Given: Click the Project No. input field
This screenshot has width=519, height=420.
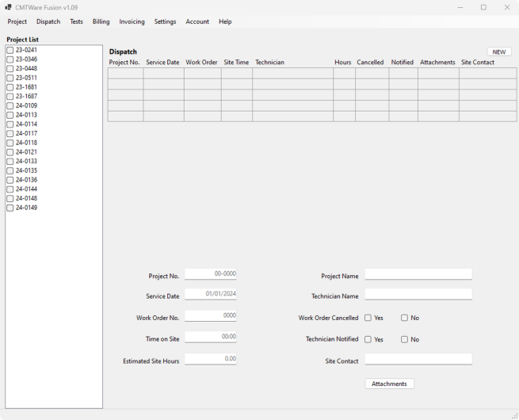Looking at the screenshot, I should [x=210, y=274].
